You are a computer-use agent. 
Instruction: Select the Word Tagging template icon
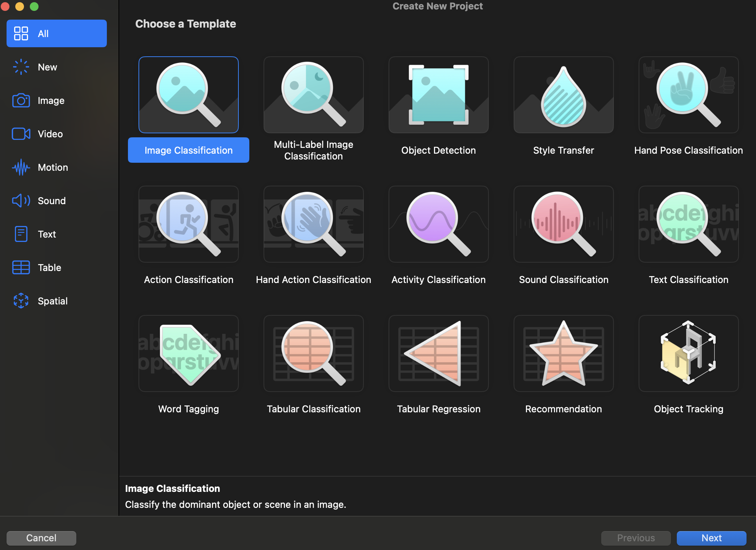188,353
